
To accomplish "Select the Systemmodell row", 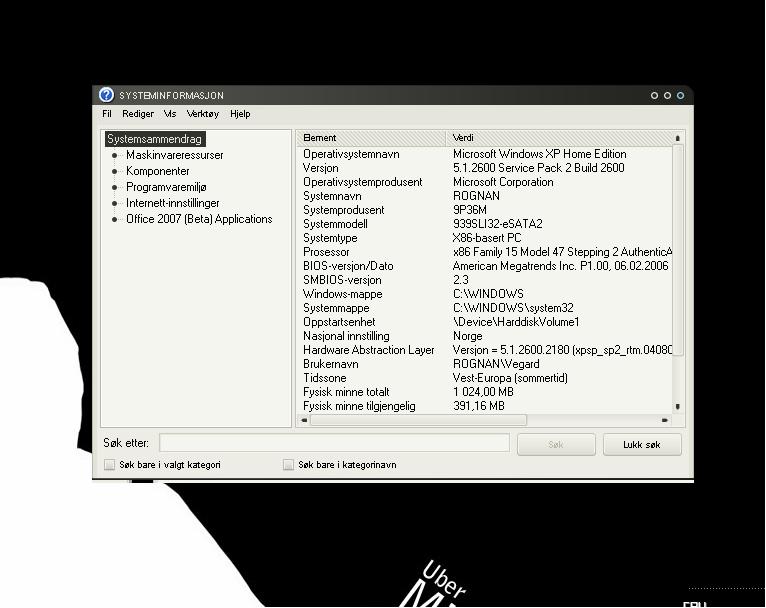I will [x=485, y=224].
